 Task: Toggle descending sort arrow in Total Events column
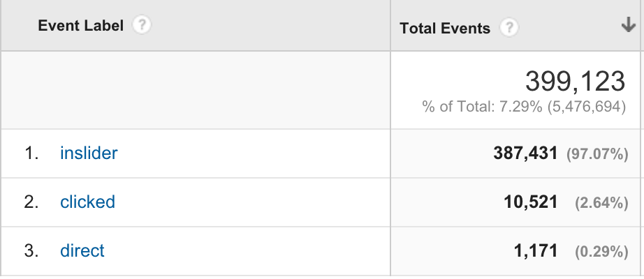629,26
